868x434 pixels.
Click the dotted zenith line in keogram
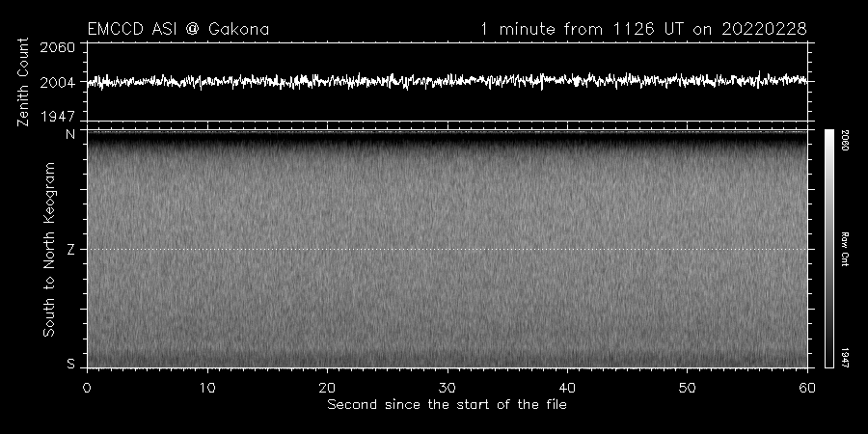(x=448, y=249)
